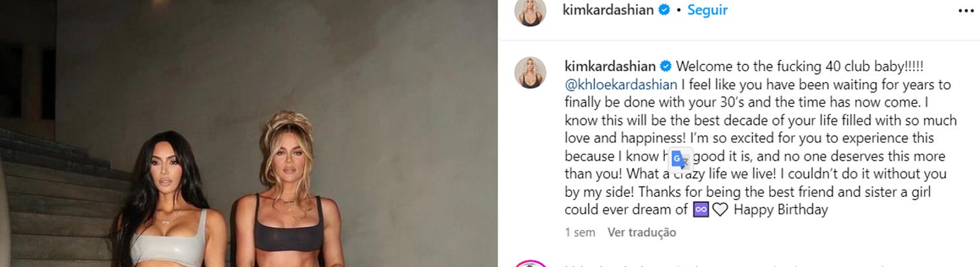Click commenter avatar with pink story ring
This screenshot has width=980, height=267.
530,264
